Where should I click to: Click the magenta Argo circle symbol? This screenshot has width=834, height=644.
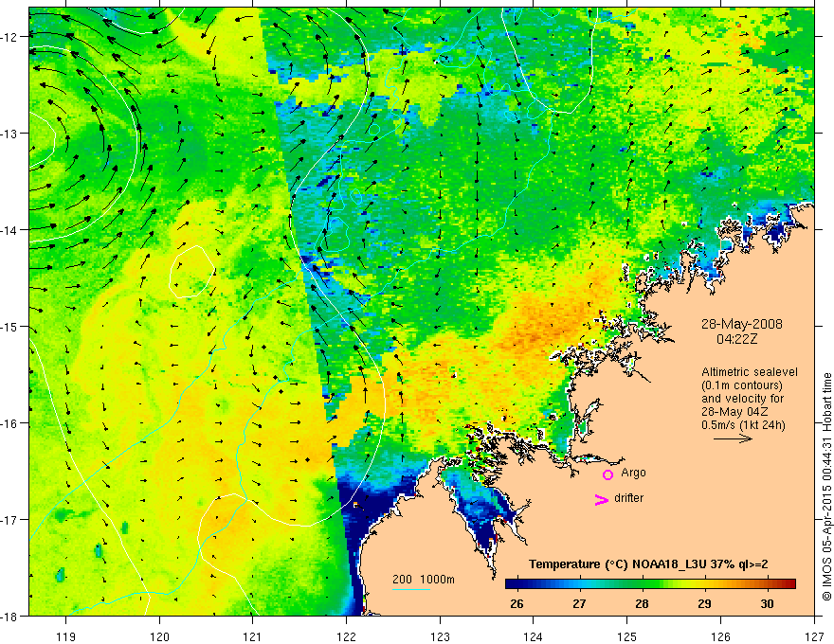(607, 474)
